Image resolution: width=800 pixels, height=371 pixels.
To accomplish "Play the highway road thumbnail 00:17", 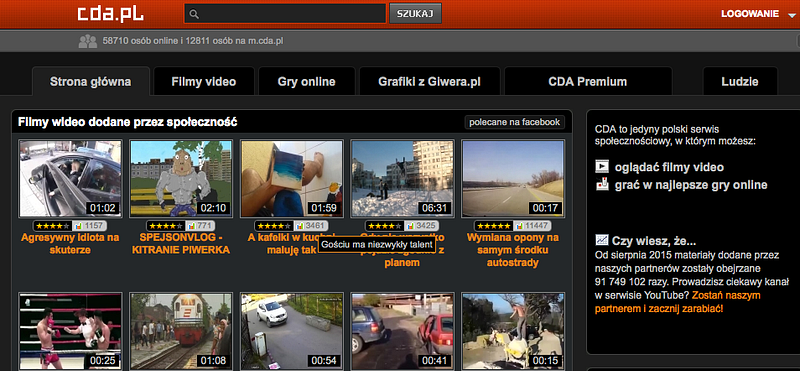I will 513,179.
